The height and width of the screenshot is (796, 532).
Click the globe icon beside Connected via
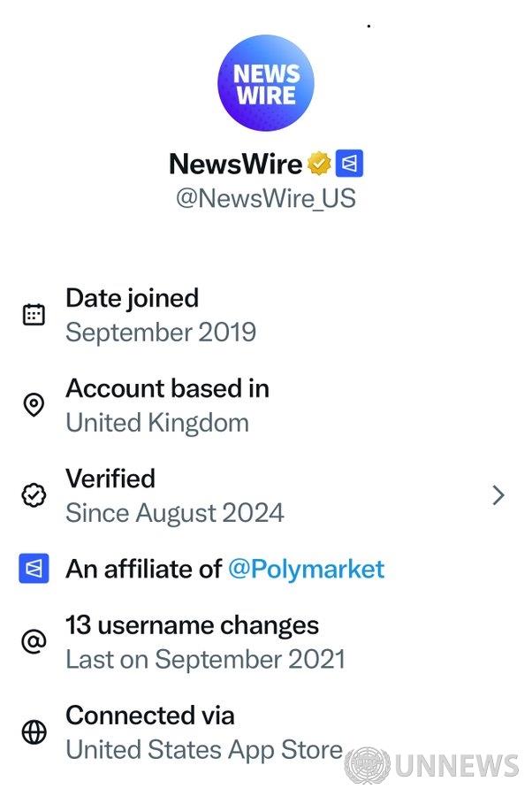click(34, 732)
